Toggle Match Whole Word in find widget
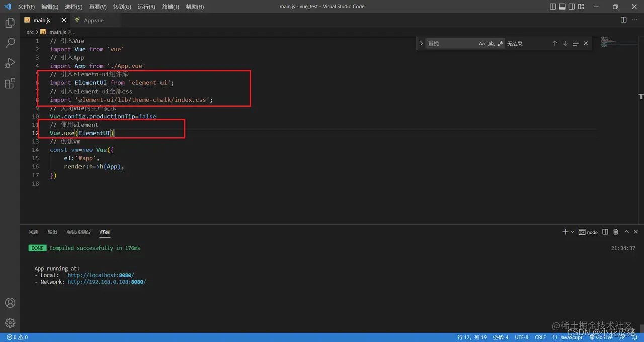The height and width of the screenshot is (342, 644). (x=491, y=44)
